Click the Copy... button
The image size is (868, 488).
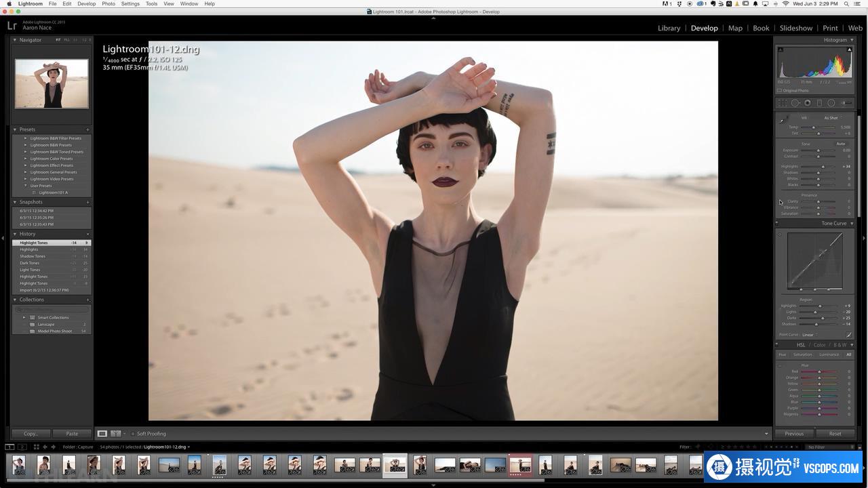click(31, 434)
